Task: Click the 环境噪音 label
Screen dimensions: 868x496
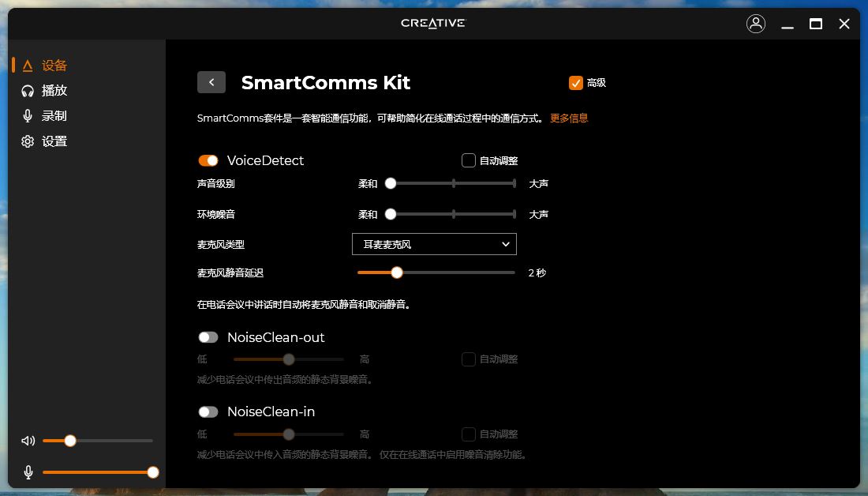Action: (x=216, y=214)
